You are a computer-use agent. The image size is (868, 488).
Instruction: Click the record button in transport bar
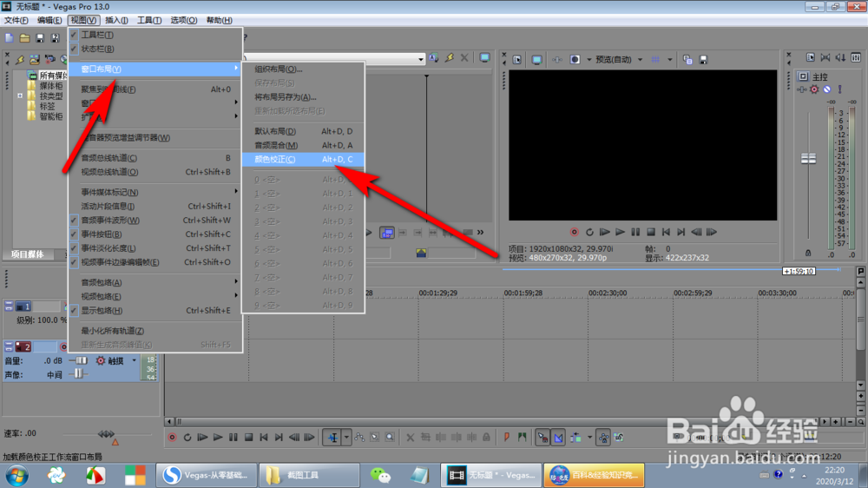pos(172,438)
